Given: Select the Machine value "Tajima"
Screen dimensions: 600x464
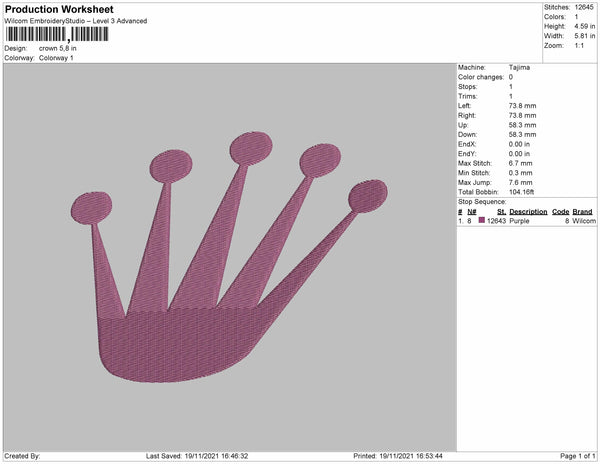Looking at the screenshot, I should pyautogui.click(x=519, y=67).
